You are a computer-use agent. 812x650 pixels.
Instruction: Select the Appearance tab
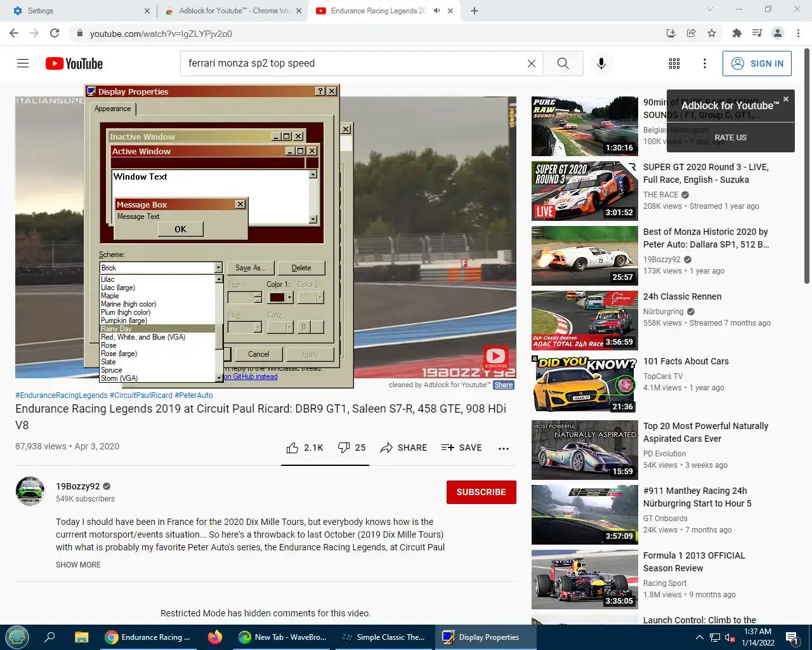[113, 109]
